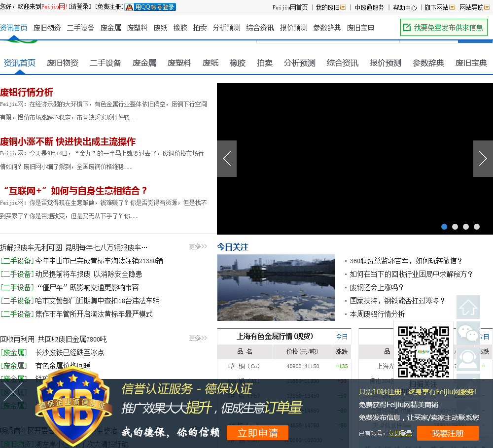
Task: Log in using the QQ account button
Action: click(150, 7)
